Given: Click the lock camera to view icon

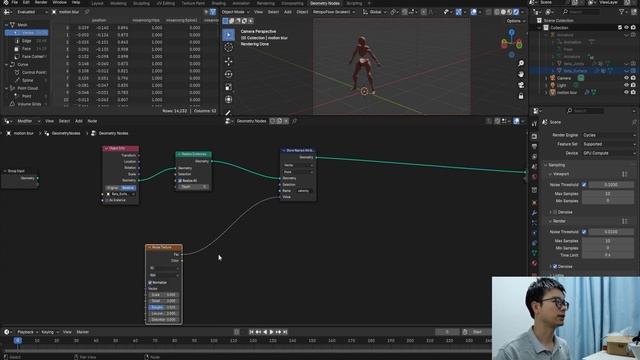Looking at the screenshot, I should coord(521,96).
